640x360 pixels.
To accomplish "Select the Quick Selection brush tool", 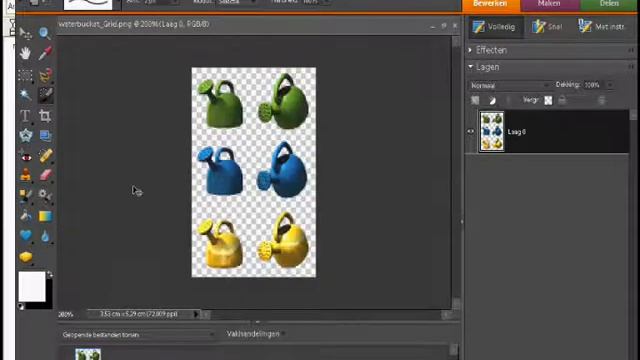I will pyautogui.click(x=45, y=95).
